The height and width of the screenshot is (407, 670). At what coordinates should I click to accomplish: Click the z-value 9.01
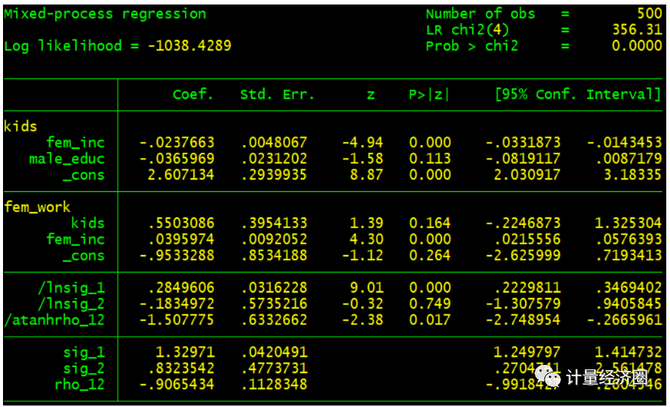(x=367, y=288)
